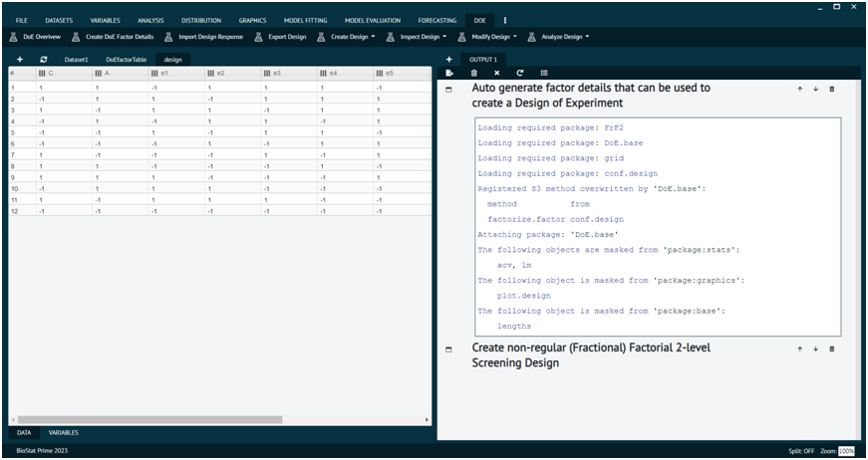Click the Create DoE Factor Details flask icon
This screenshot has height=460, width=868.
[x=76, y=37]
